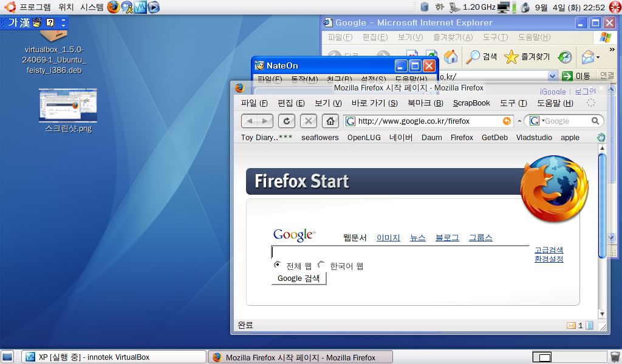The height and width of the screenshot is (364, 622).
Task: Click the Firefox URL address field
Action: (x=428, y=121)
